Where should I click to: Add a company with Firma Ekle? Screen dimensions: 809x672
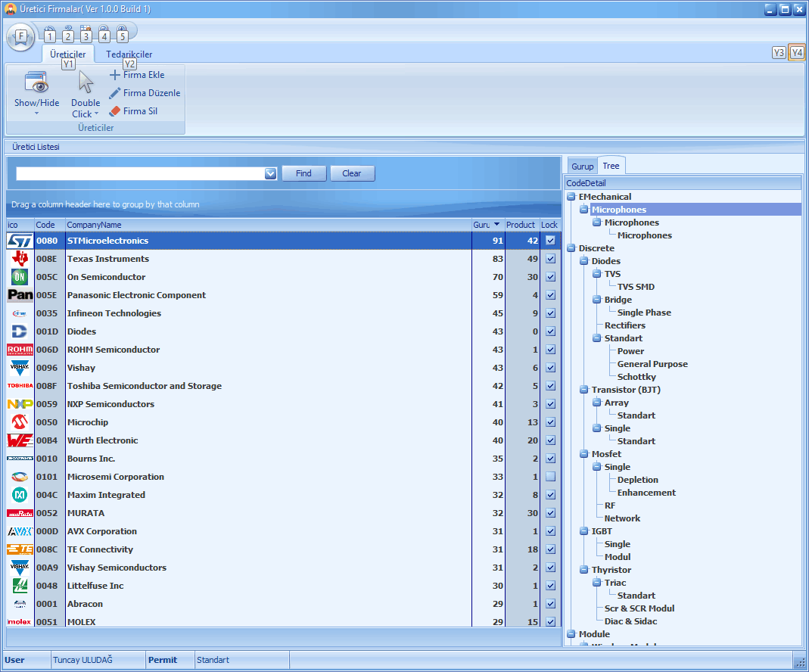click(137, 75)
